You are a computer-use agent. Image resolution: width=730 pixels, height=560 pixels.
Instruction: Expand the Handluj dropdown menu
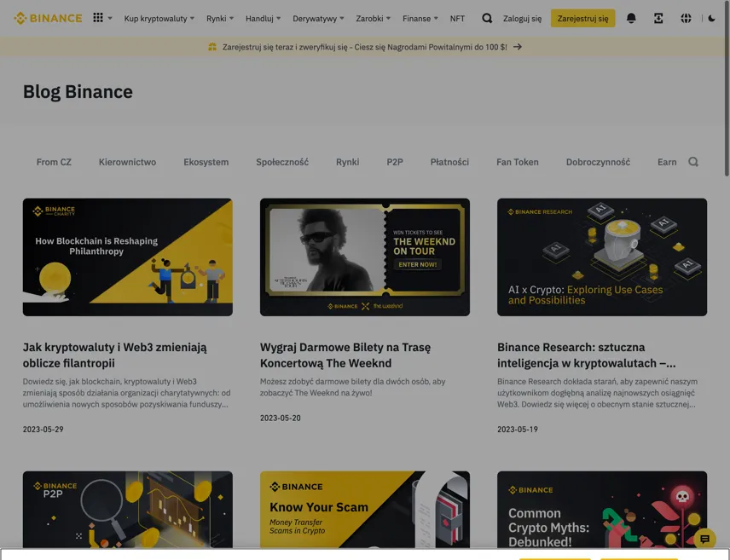[x=263, y=19]
